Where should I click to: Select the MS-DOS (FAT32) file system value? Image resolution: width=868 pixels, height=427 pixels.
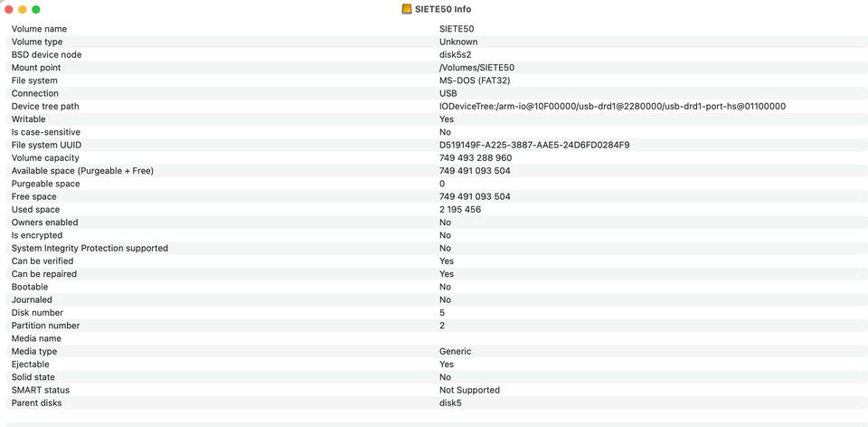coord(475,81)
